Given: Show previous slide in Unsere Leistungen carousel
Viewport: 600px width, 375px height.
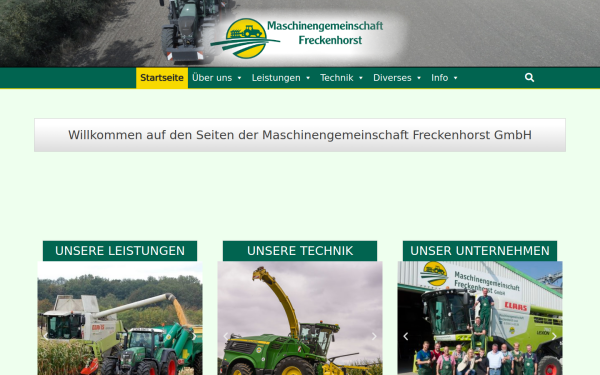Looking at the screenshot, I should (46, 336).
